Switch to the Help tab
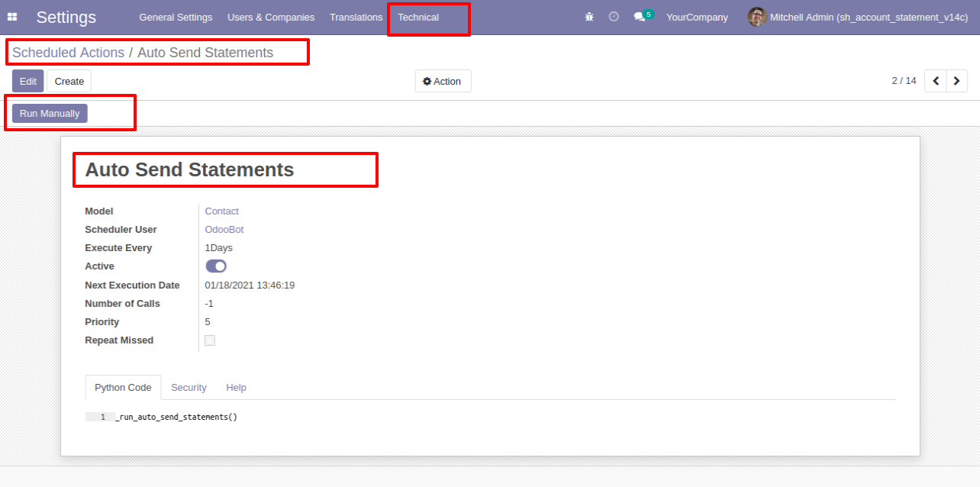980x487 pixels. coord(236,388)
